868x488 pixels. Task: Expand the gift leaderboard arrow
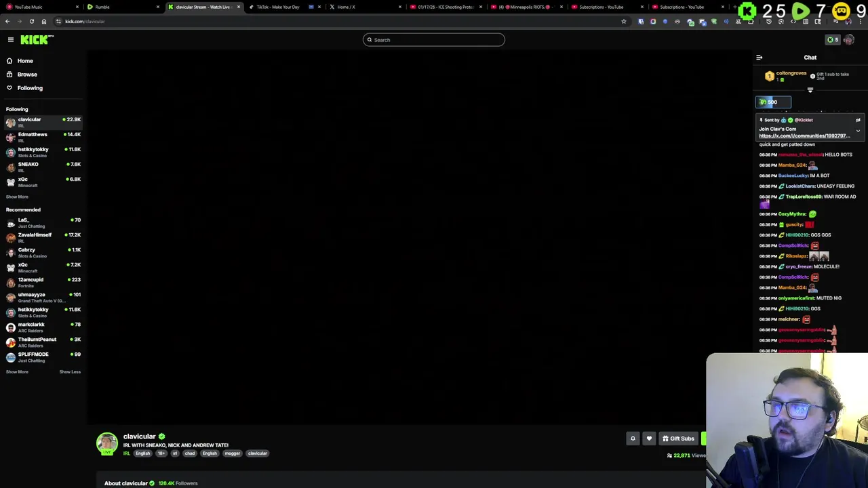[810, 90]
